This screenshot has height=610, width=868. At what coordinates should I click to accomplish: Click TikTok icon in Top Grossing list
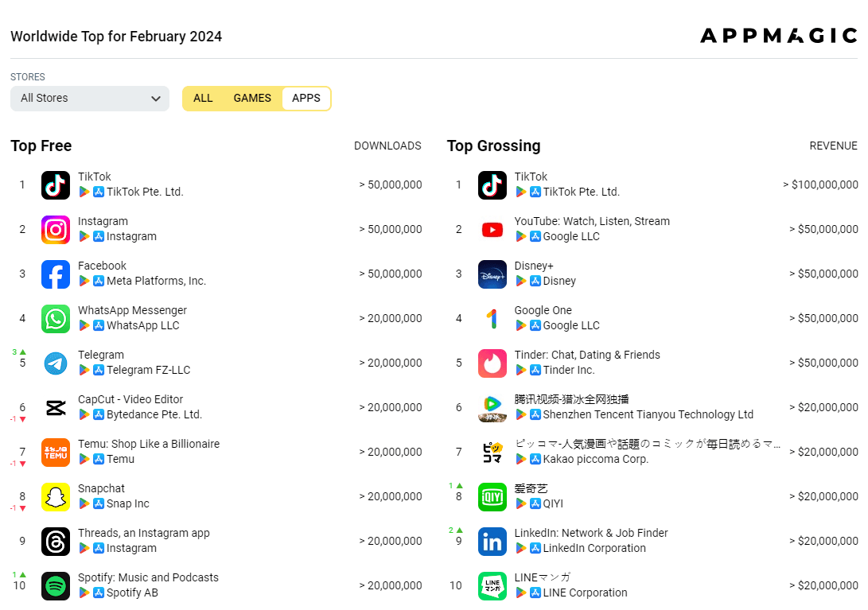click(492, 185)
